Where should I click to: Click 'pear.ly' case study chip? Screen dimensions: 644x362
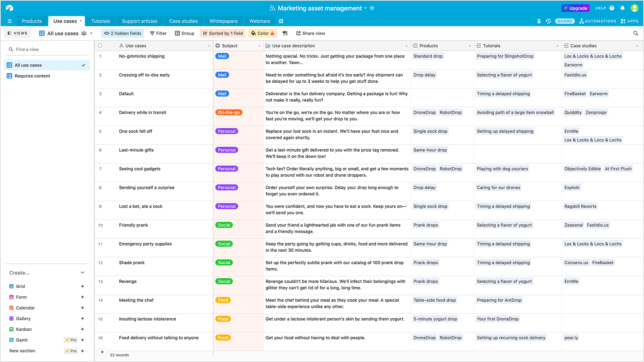(571, 338)
